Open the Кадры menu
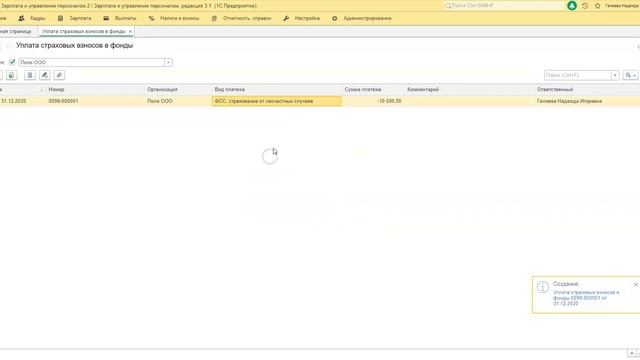Image resolution: width=640 pixels, height=360 pixels. [x=32, y=18]
